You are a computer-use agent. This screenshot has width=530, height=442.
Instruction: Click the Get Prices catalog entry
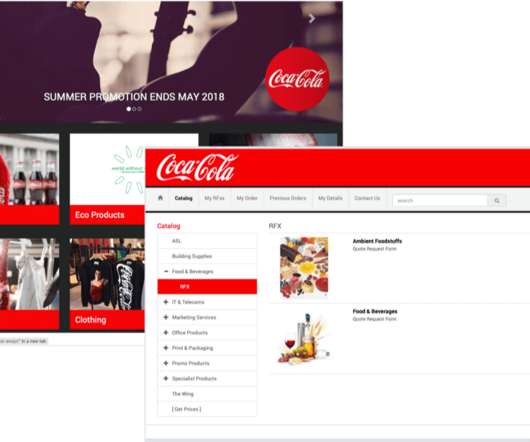click(187, 409)
